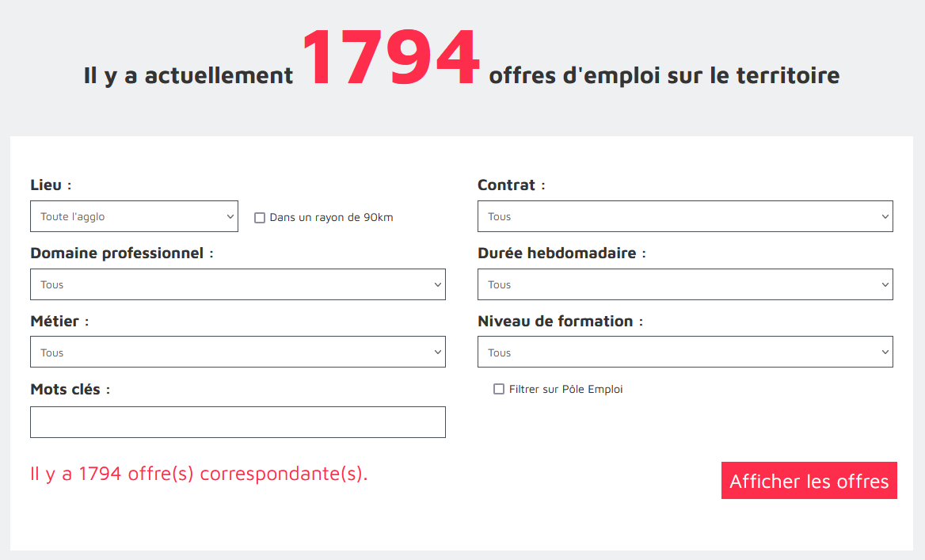
Task: Click the Niveau de formation label
Action: 555,322
